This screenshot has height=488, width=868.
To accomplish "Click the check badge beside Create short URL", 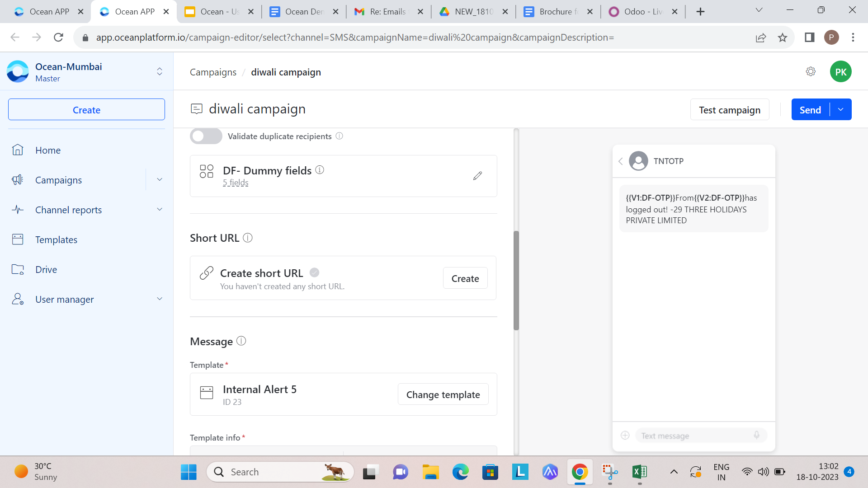I will (315, 272).
